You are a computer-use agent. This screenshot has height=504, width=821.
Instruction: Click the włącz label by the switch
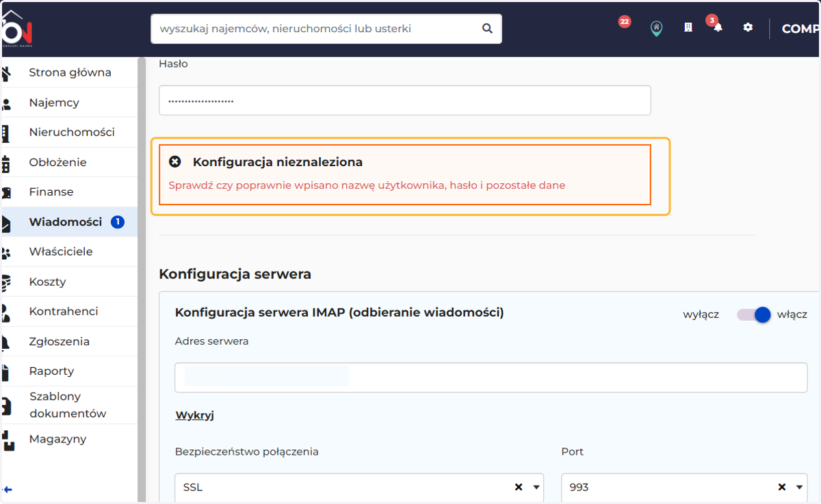[x=792, y=315]
